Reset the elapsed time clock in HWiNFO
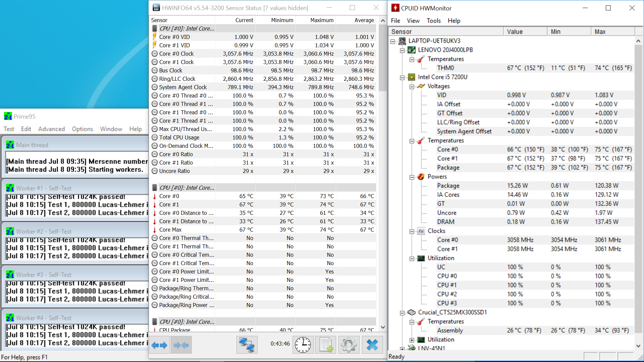 [303, 345]
